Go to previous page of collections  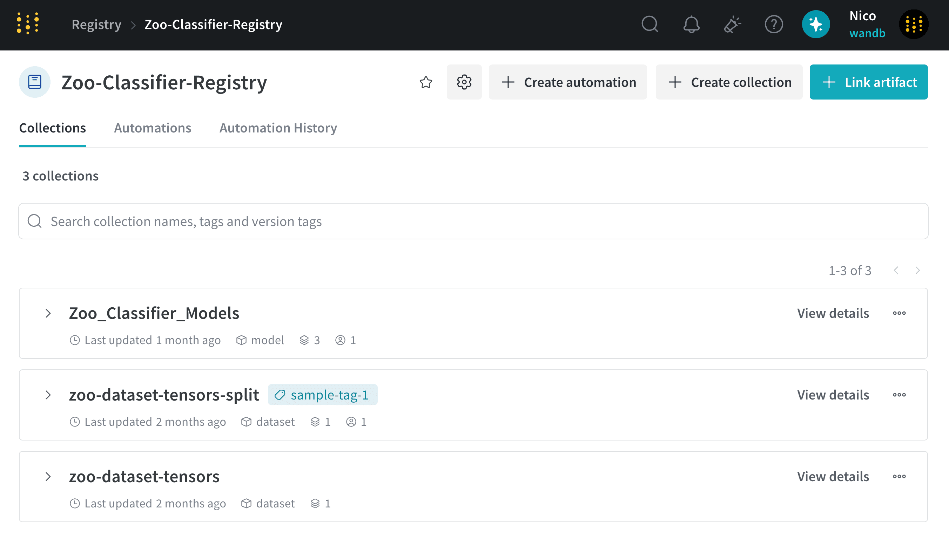coord(896,271)
